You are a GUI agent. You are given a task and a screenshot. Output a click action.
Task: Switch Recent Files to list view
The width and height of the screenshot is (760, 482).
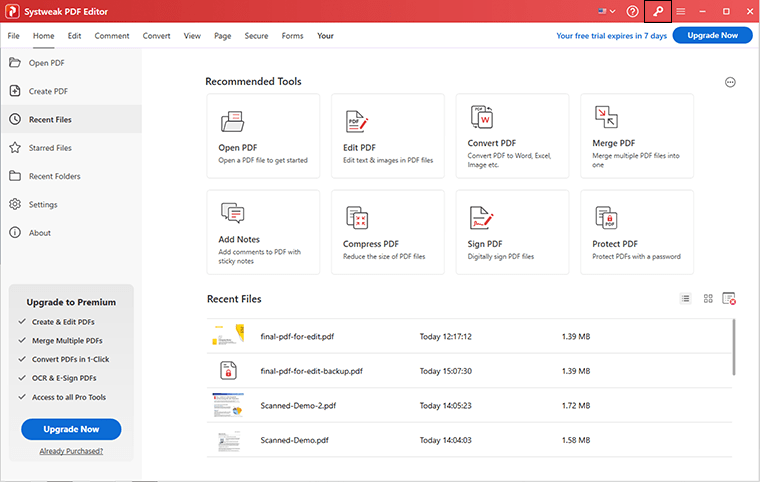click(685, 299)
